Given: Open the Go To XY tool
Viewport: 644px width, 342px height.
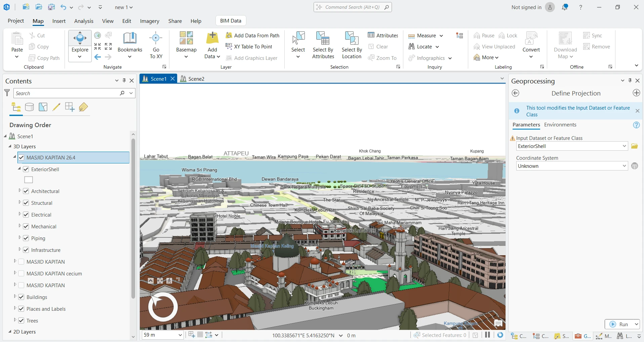Looking at the screenshot, I should 156,45.
